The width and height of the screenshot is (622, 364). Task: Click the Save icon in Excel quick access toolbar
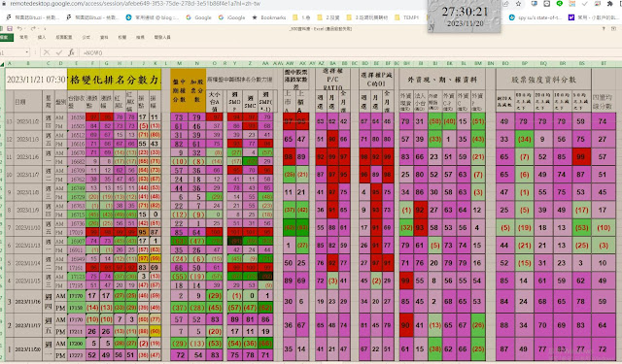coord(9,28)
